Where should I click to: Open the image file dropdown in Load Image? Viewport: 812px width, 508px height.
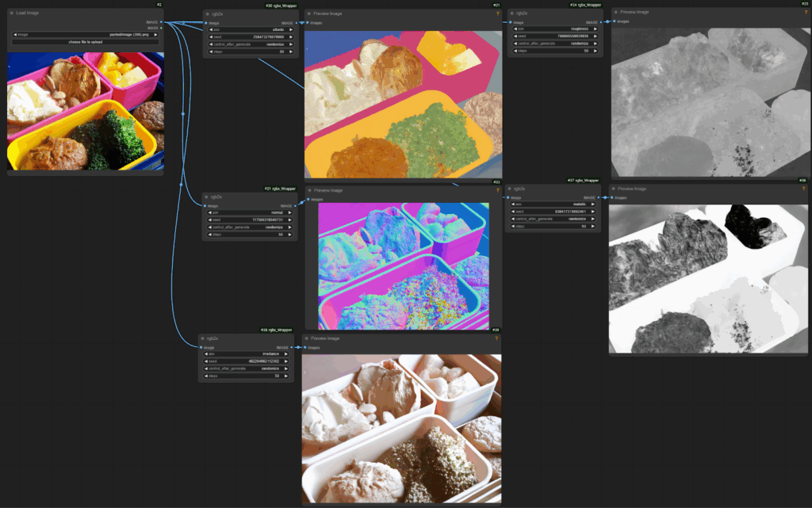click(86, 35)
